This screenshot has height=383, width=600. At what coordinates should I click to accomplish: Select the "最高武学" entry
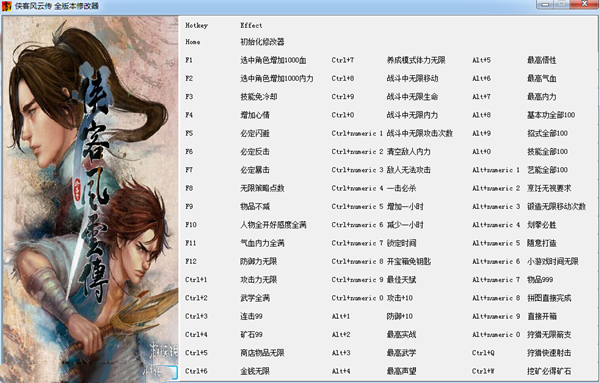pos(401,353)
